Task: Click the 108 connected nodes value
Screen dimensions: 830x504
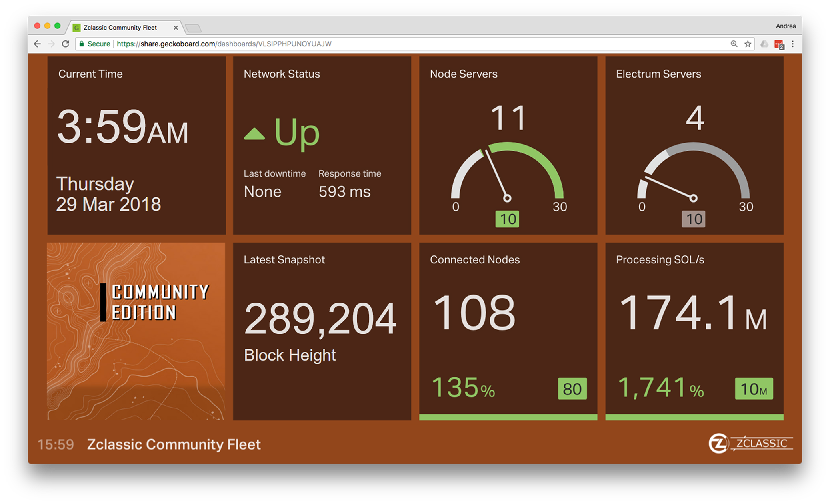Action: (x=474, y=312)
